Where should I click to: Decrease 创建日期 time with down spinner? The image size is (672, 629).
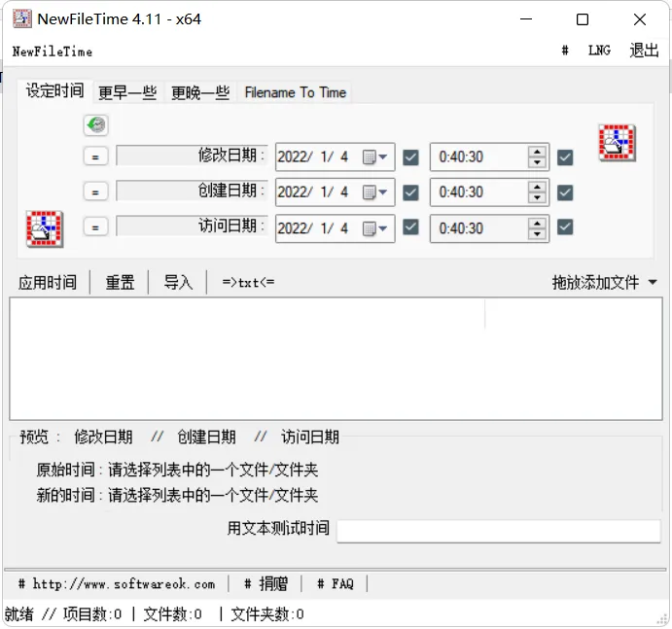point(537,197)
